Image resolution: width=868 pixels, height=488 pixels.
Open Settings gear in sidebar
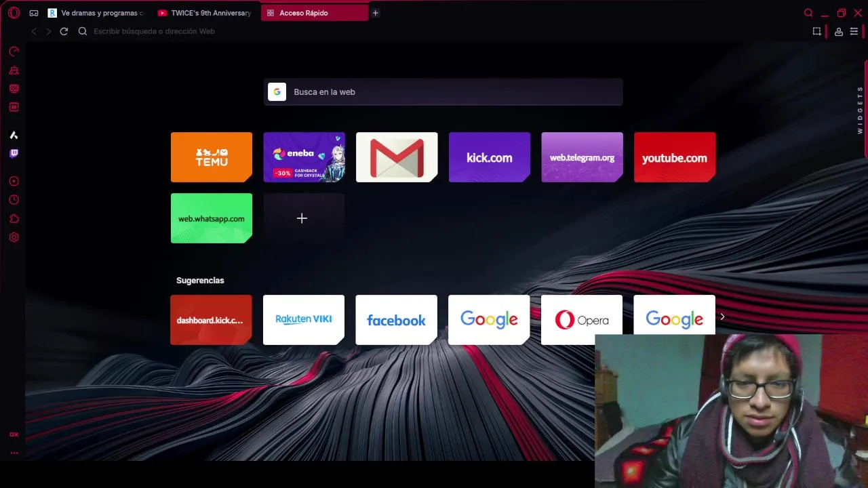click(x=14, y=237)
